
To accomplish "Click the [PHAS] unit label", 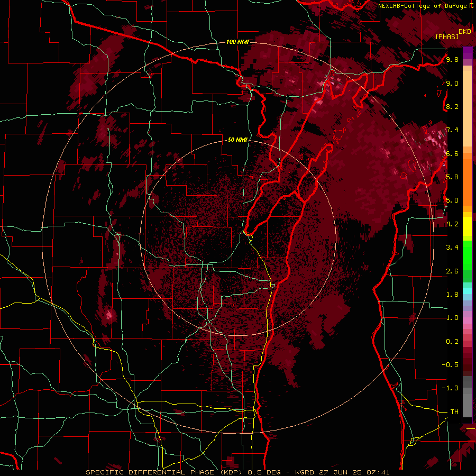I will pos(447,36).
